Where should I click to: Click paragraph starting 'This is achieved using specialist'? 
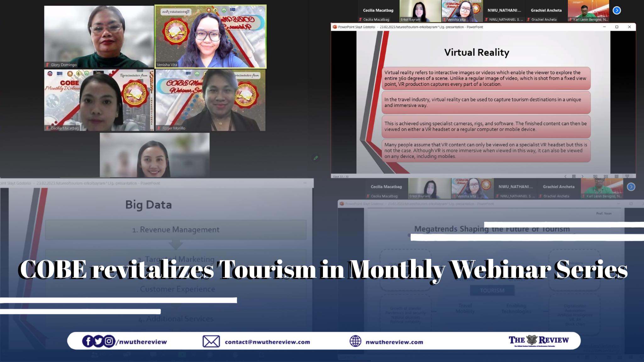click(x=486, y=126)
